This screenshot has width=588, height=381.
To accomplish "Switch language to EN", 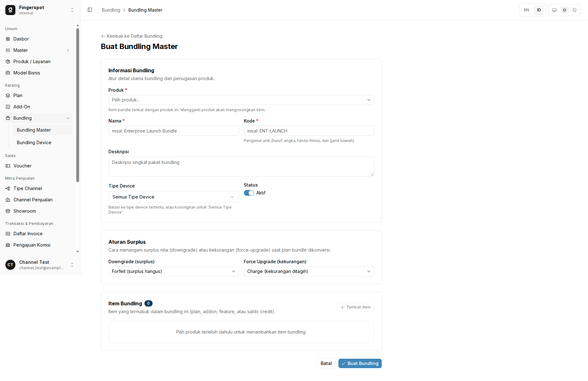I will click(526, 10).
